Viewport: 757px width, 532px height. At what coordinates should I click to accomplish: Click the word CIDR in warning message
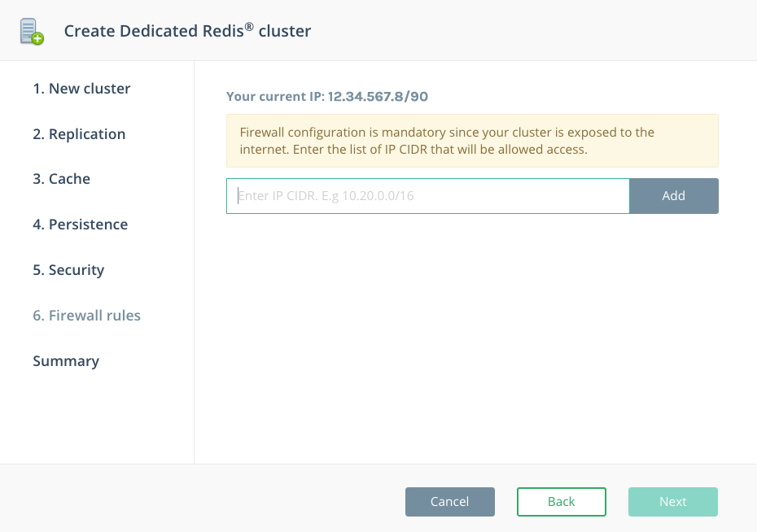coord(414,150)
